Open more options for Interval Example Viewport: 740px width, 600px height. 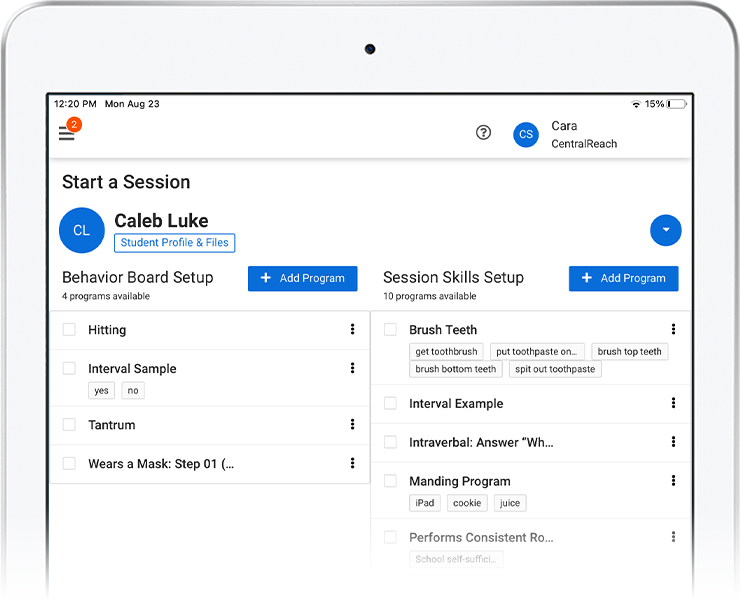pyautogui.click(x=673, y=403)
